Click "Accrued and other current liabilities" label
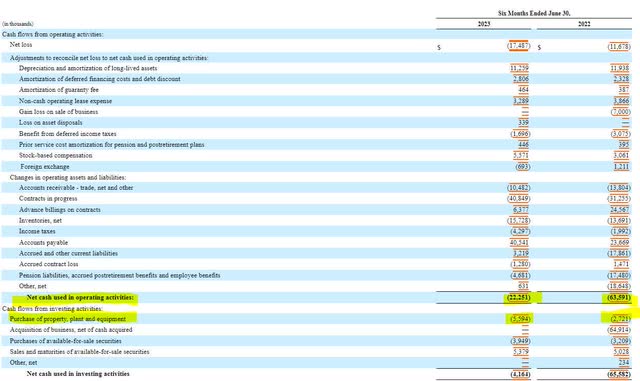Screen dimensions: 640x381 68,254
